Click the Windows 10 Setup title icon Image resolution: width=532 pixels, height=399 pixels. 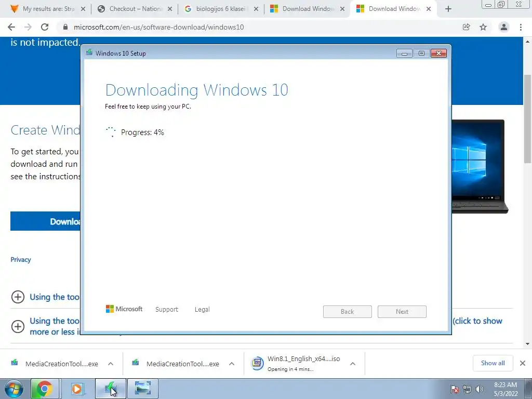89,52
